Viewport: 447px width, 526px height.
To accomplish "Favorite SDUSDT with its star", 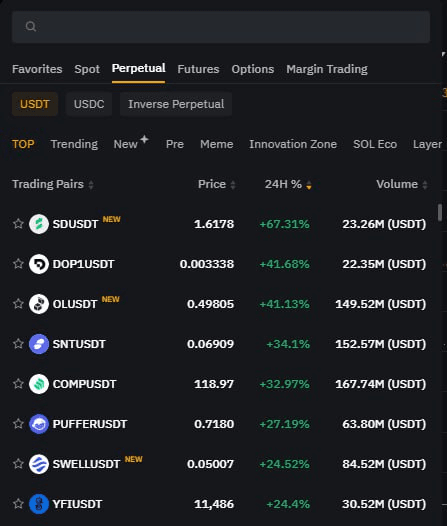I will coord(18,223).
